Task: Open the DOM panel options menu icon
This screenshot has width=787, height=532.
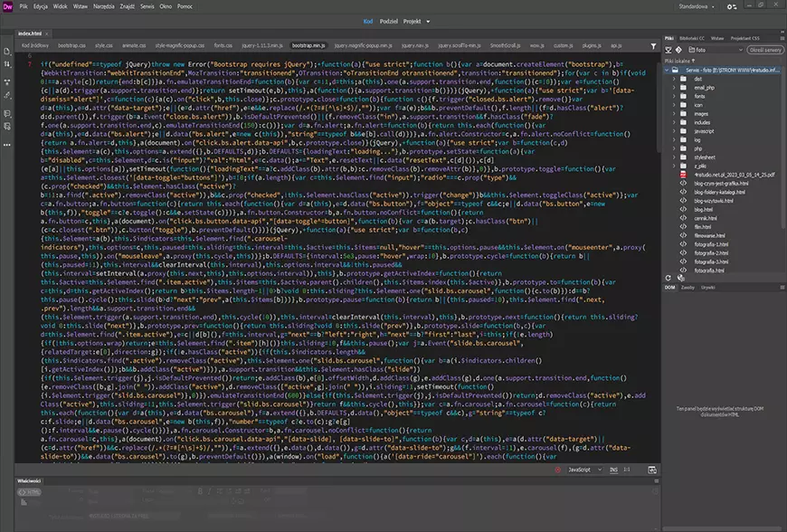Action: coord(782,288)
